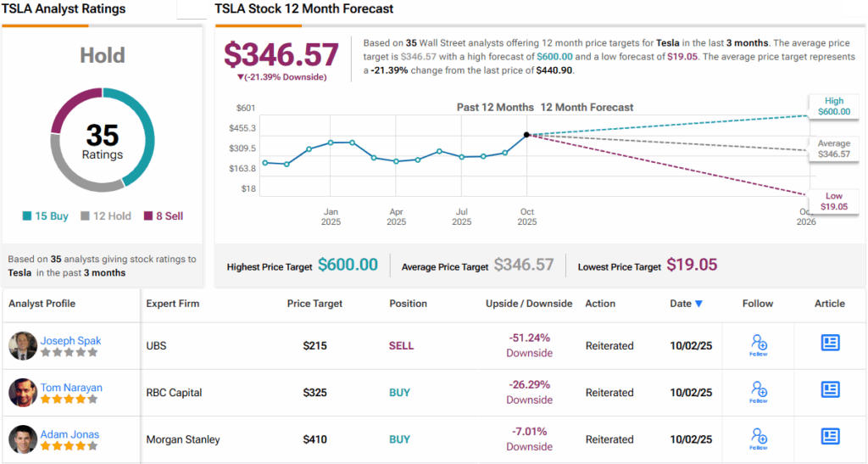
Task: Click the Price Target column header
Action: click(x=314, y=304)
